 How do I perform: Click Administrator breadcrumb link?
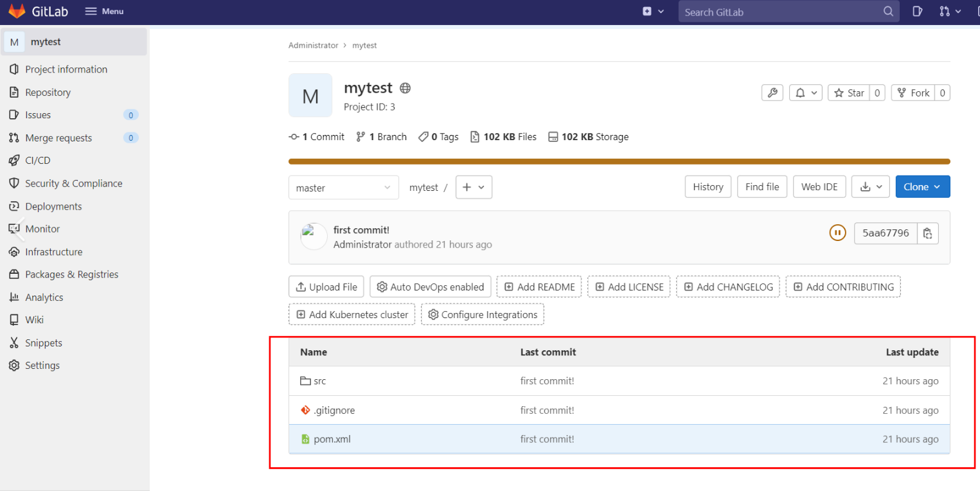[313, 46]
